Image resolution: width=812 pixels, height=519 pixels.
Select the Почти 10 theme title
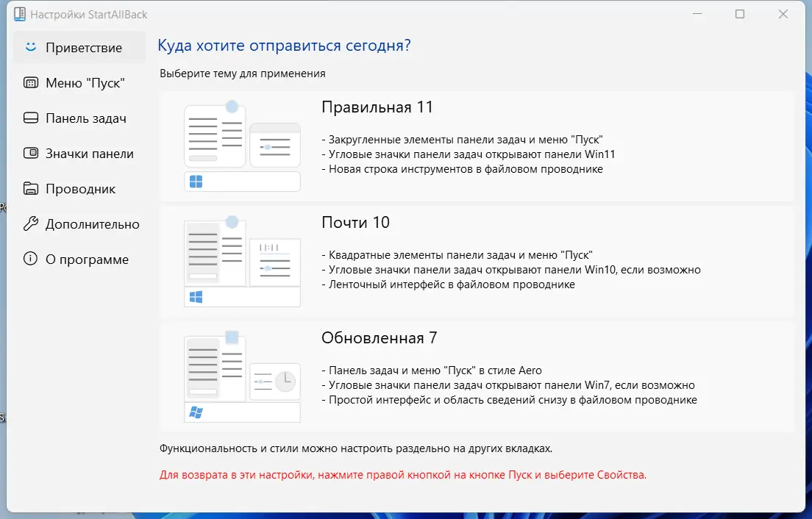pyautogui.click(x=355, y=223)
